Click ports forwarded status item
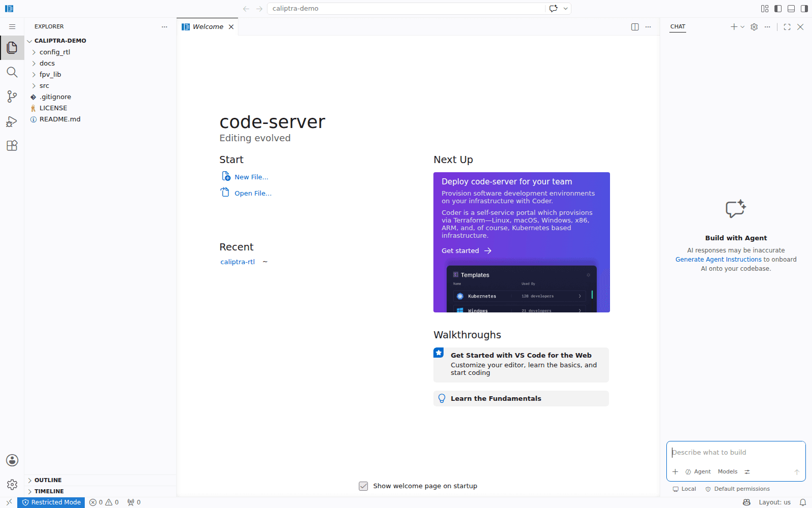The image size is (812, 508). (134, 502)
